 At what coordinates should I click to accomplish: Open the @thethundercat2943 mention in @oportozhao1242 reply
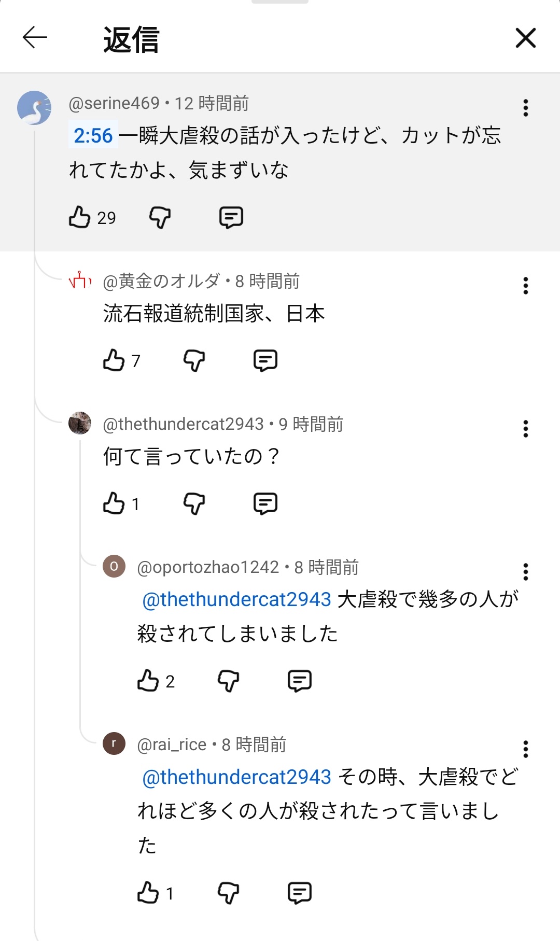tap(236, 600)
